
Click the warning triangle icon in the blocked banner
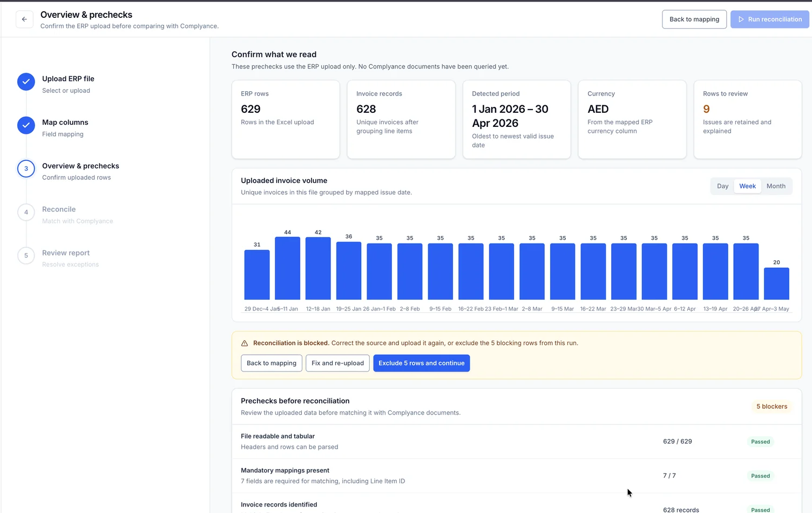tap(245, 343)
